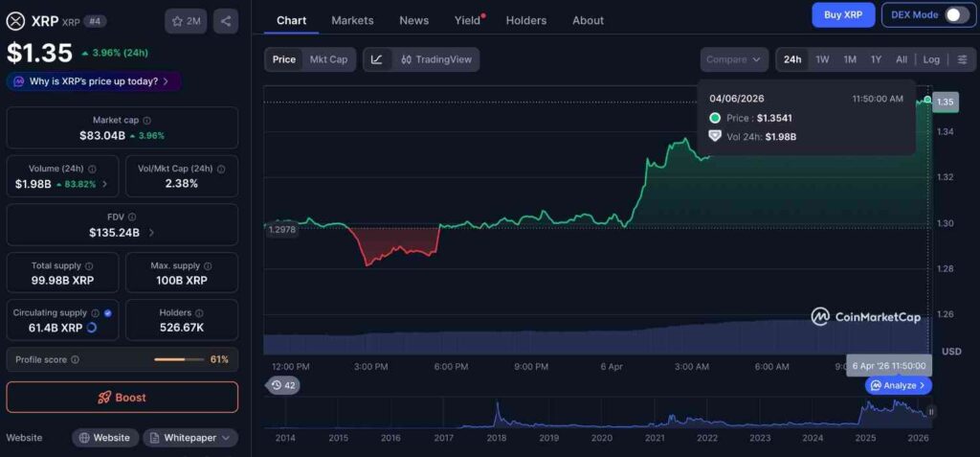Open the Compare dropdown

tap(733, 59)
